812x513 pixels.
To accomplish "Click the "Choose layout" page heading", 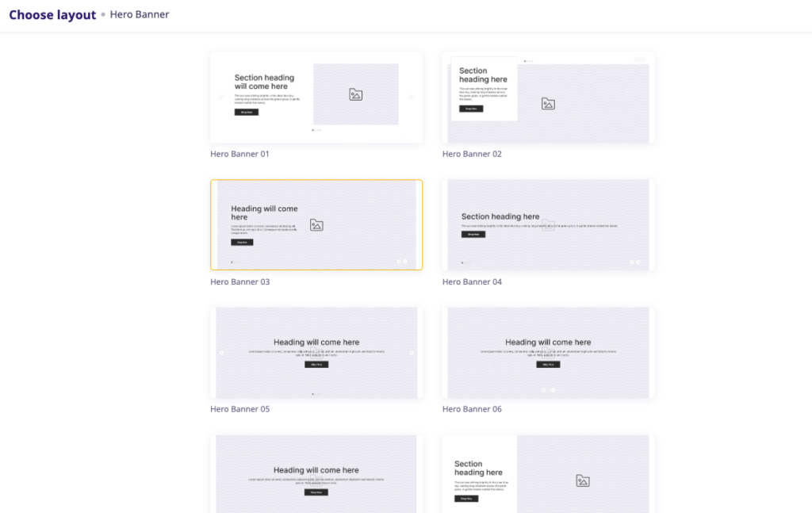I will 52,15.
